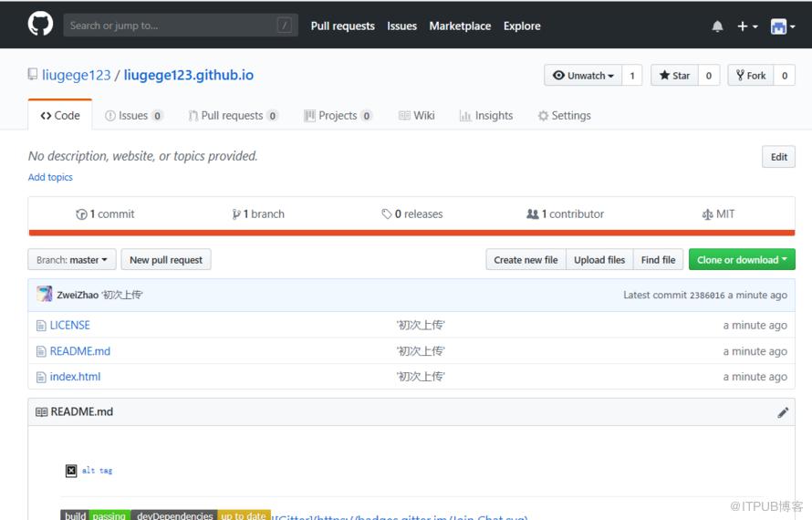Toggle Unwatch for this repository

(583, 76)
